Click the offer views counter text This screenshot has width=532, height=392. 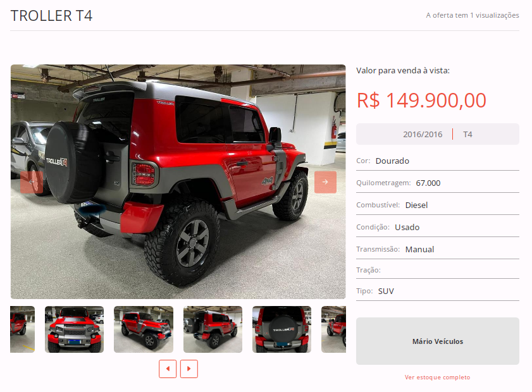click(473, 15)
